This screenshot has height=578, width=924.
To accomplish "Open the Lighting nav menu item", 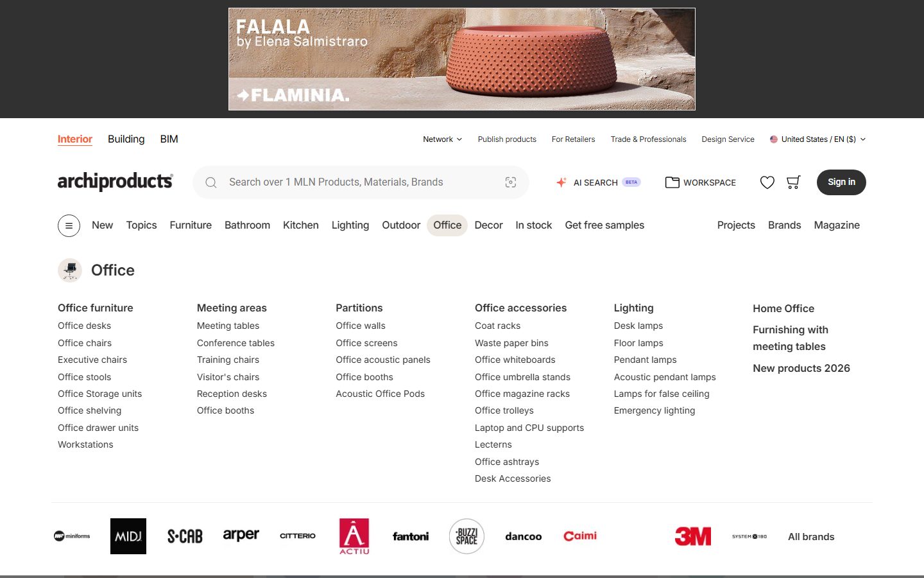I will tap(350, 225).
